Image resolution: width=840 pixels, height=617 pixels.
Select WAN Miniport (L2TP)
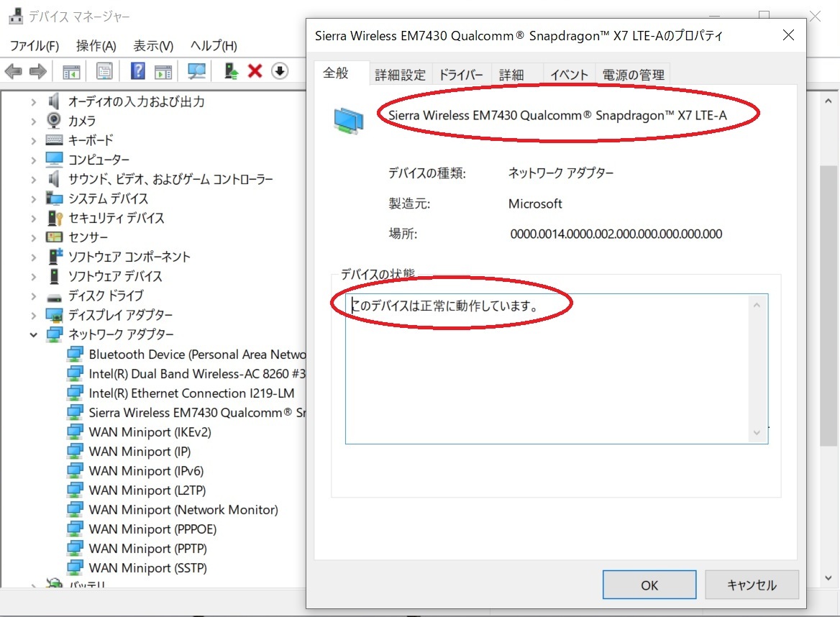coord(137,490)
